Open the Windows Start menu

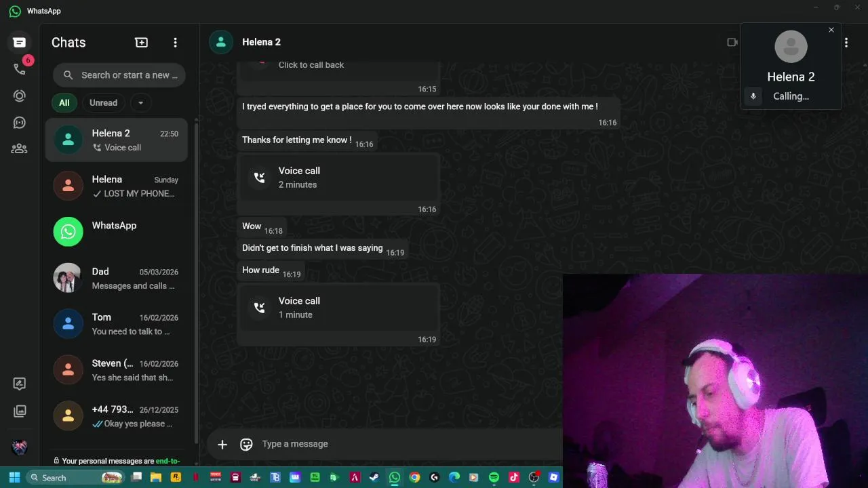tap(14, 477)
